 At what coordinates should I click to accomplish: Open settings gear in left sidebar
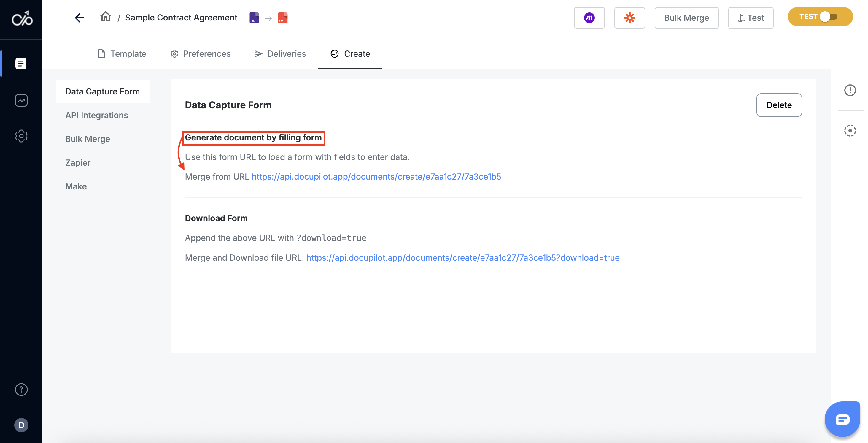[x=21, y=136]
